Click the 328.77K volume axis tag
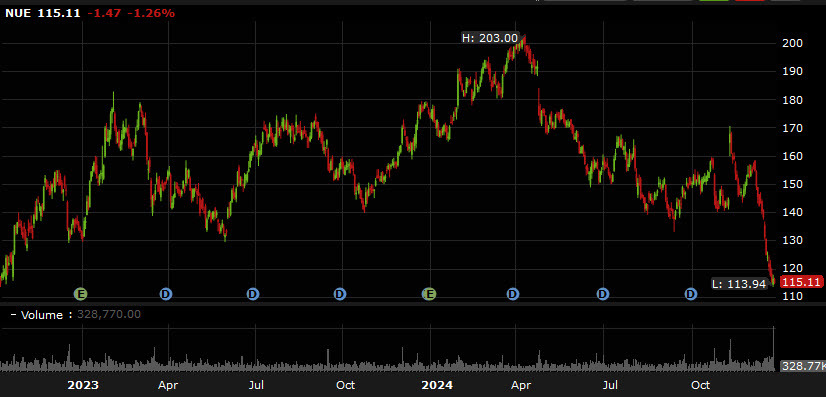 tap(802, 366)
